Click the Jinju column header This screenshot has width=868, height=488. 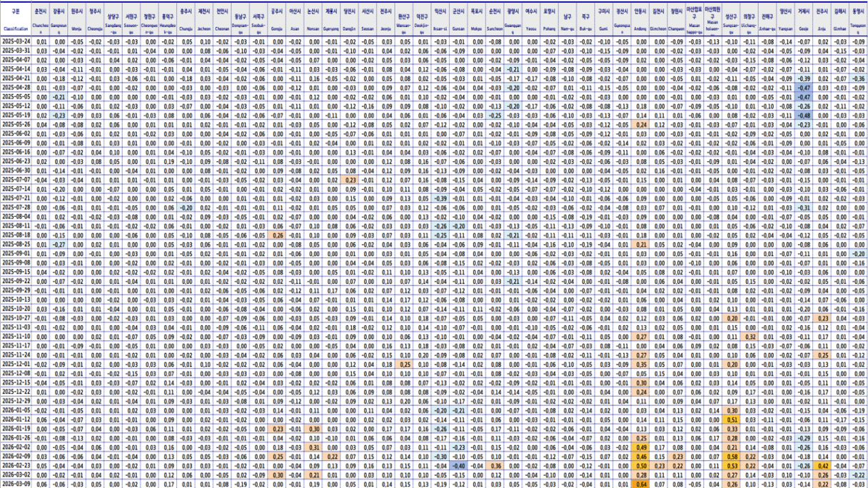point(822,20)
